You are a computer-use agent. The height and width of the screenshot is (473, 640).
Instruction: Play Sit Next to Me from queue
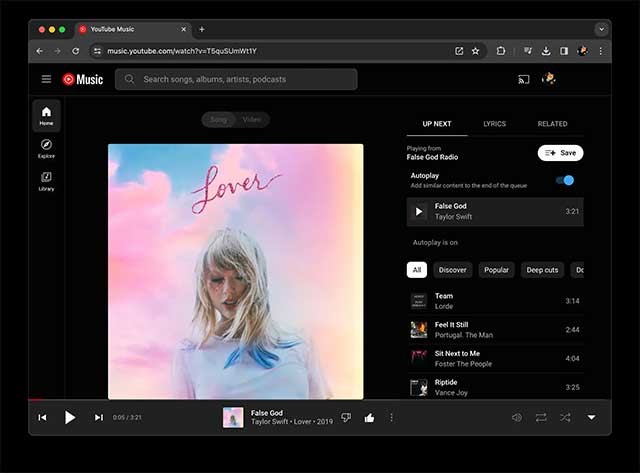click(495, 358)
